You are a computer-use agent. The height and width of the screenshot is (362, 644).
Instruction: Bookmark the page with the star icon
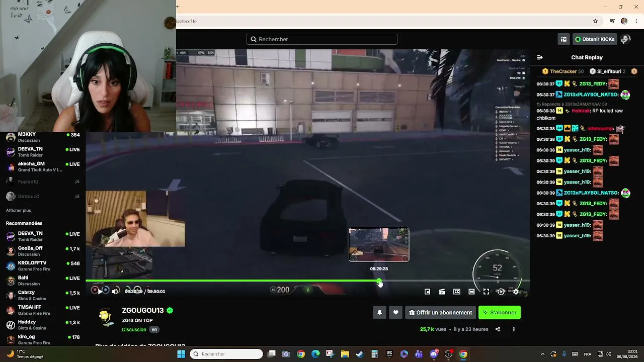click(x=595, y=21)
